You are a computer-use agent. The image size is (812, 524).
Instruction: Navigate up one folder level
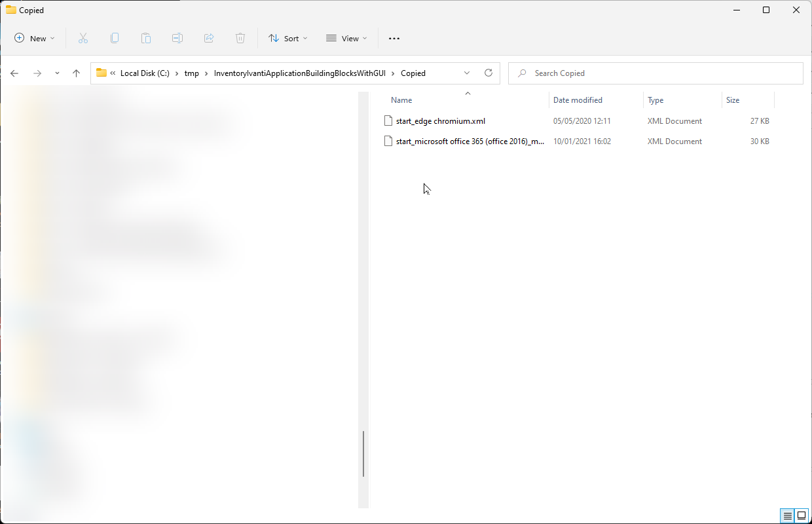[76, 73]
